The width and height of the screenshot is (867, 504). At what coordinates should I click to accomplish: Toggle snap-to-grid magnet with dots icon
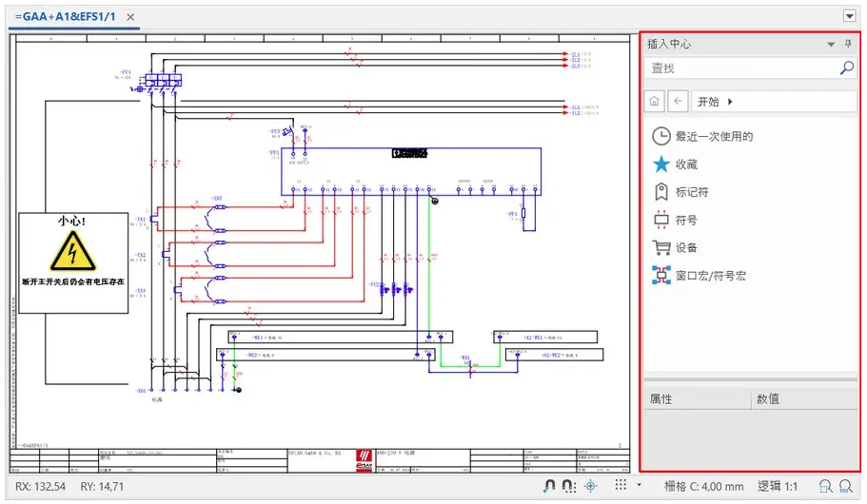click(x=569, y=486)
